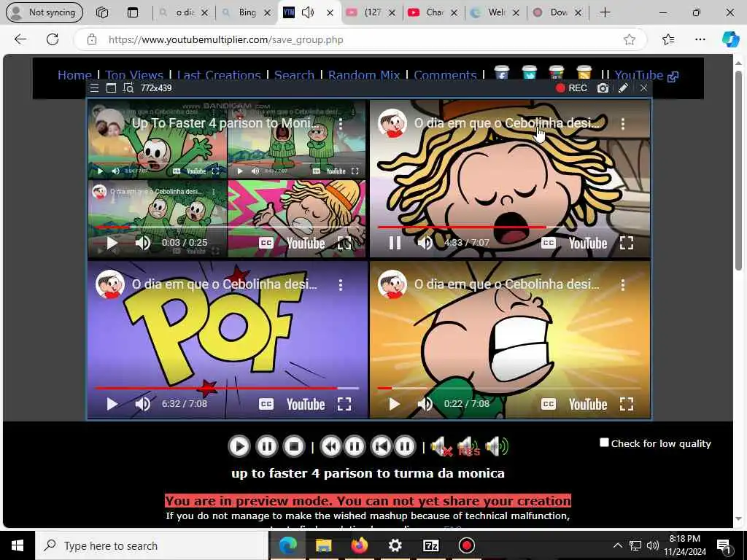Enable the 'Check for low quality' checkbox
Image resolution: width=747 pixels, height=560 pixels.
(604, 443)
